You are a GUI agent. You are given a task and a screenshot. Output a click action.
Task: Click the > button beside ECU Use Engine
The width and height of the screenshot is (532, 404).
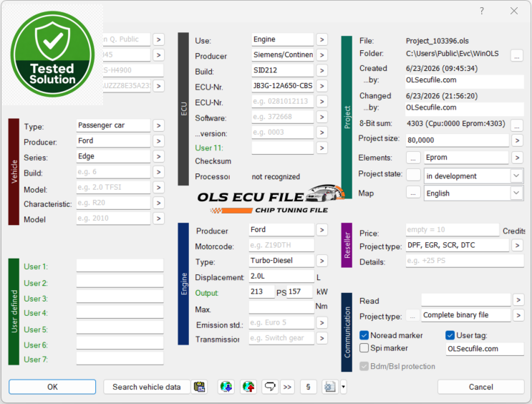321,39
